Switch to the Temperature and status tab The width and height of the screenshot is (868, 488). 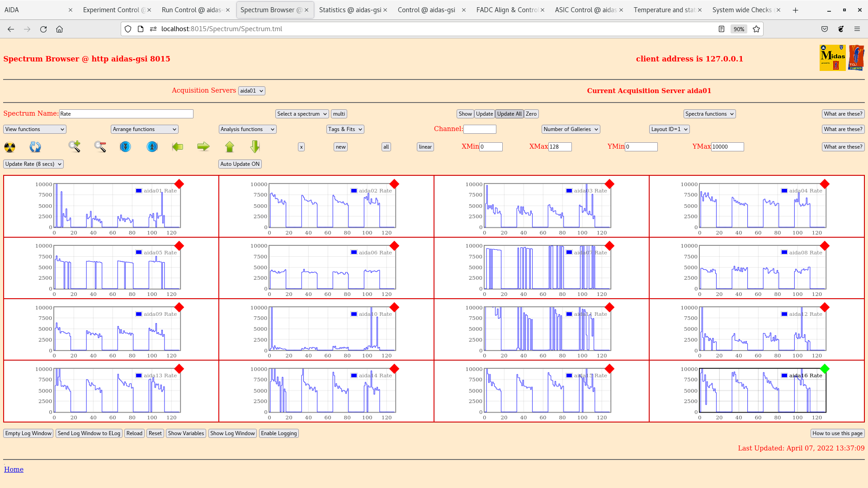pos(664,10)
